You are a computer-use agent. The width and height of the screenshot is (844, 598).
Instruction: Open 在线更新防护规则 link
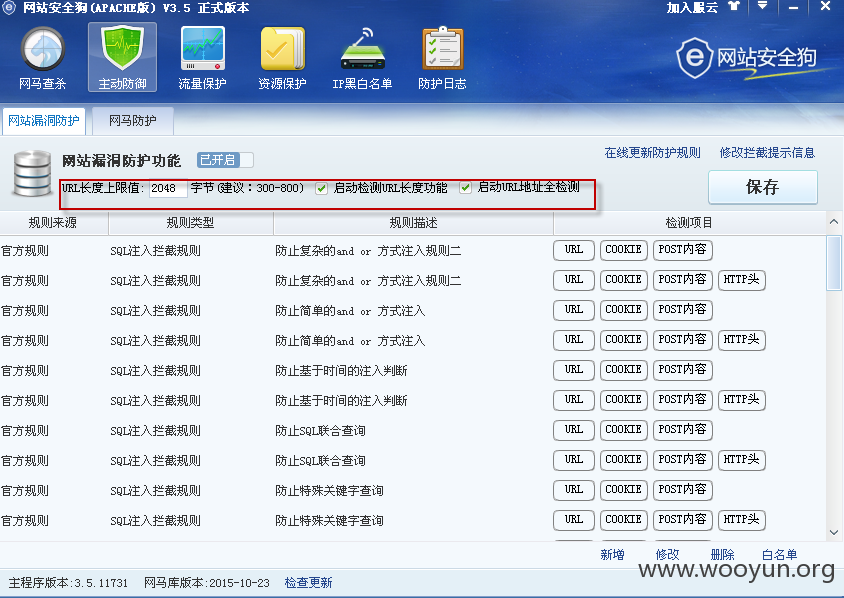tap(652, 153)
